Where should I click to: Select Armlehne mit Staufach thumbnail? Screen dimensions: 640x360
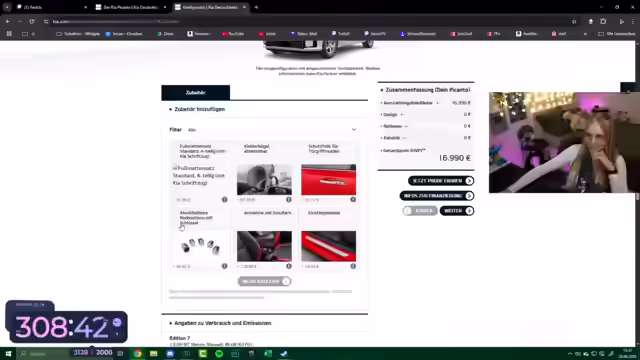click(264, 246)
